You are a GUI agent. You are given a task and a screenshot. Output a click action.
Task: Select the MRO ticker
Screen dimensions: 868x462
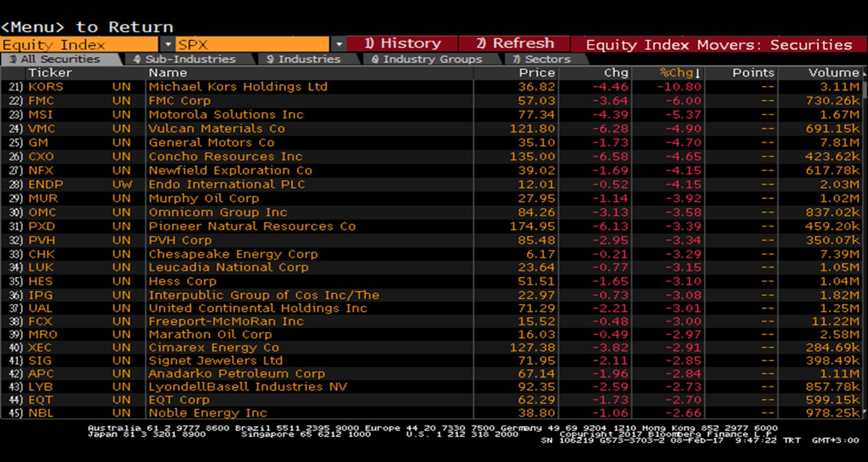(42, 335)
